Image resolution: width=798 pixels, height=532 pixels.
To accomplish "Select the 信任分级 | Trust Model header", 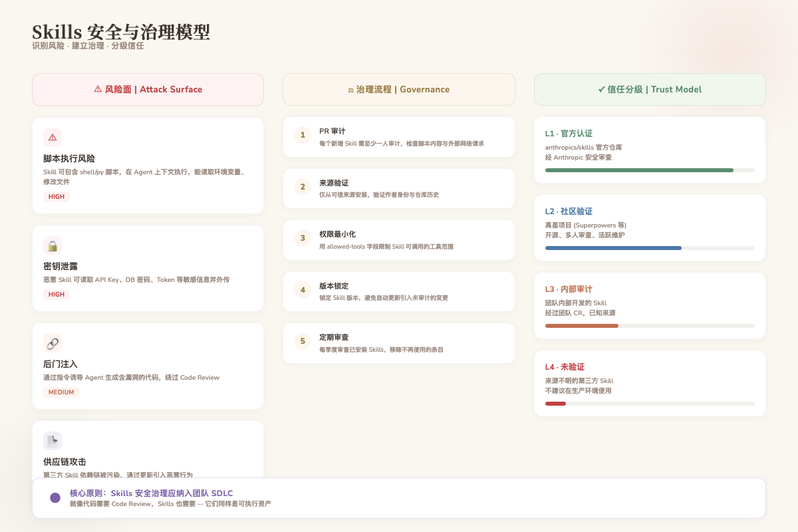I will (650, 89).
